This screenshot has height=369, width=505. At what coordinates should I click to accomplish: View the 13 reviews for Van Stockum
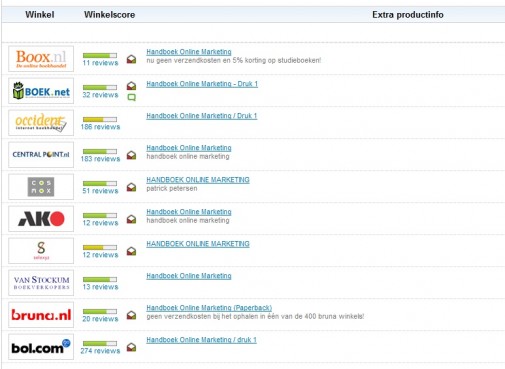[100, 287]
